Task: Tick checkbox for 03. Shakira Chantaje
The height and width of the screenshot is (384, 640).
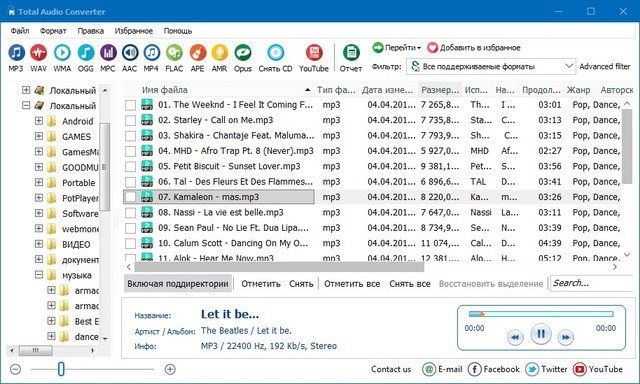Action: [130, 136]
